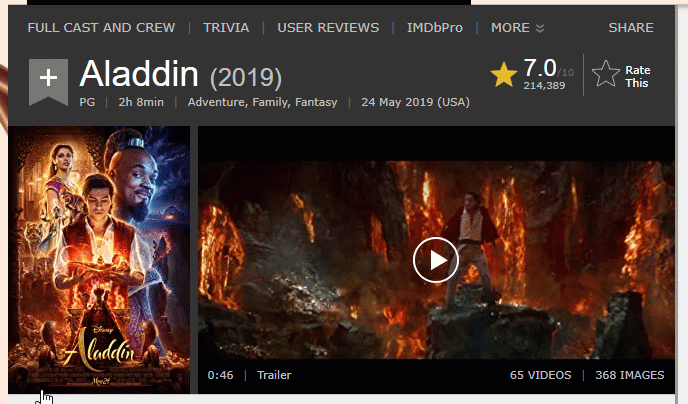Image resolution: width=688 pixels, height=404 pixels.
Task: Expand the MORE dropdown menu
Action: (517, 28)
